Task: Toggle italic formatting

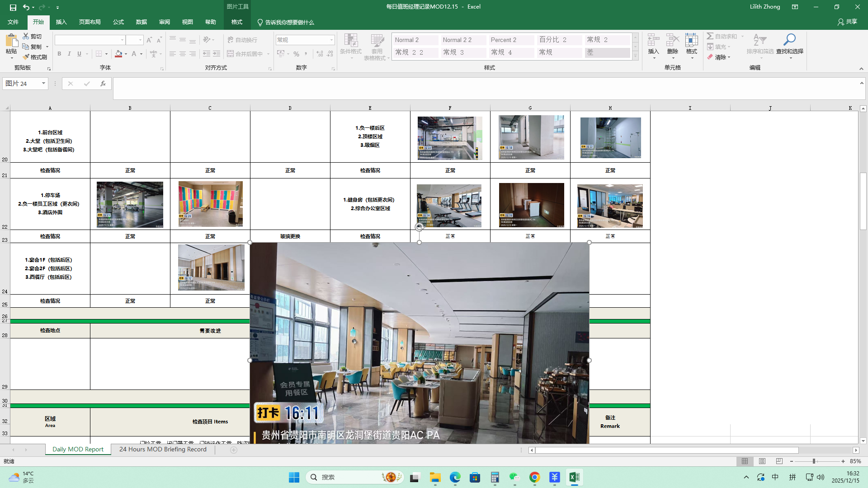Action: [x=69, y=54]
